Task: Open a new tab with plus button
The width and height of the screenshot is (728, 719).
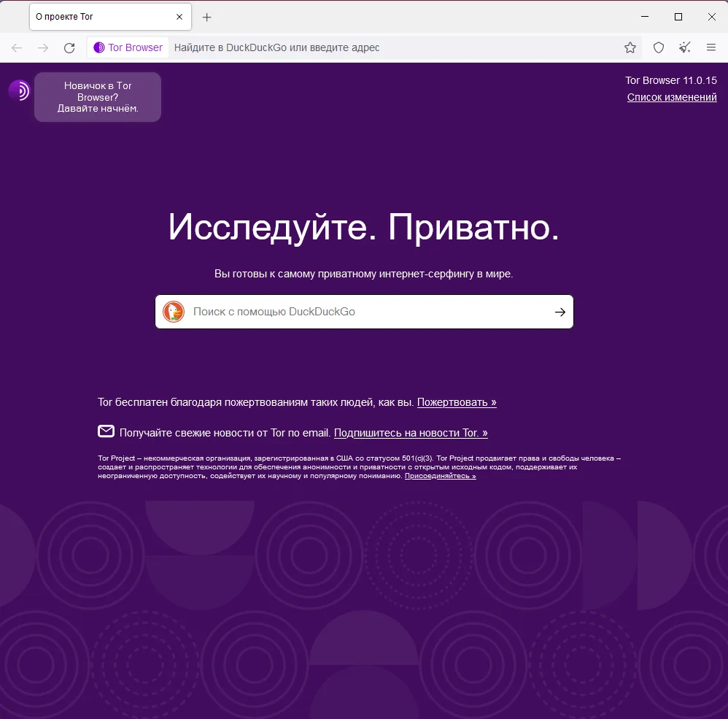Action: tap(207, 18)
